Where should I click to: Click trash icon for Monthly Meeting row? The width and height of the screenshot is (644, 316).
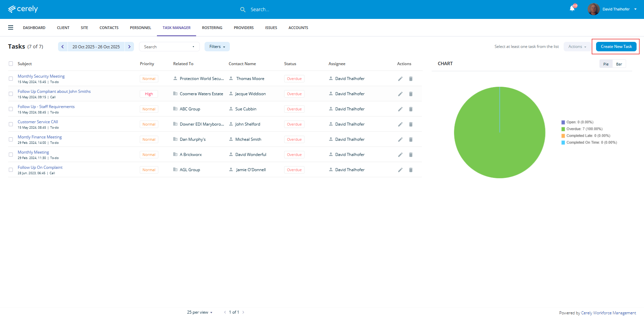pyautogui.click(x=411, y=155)
